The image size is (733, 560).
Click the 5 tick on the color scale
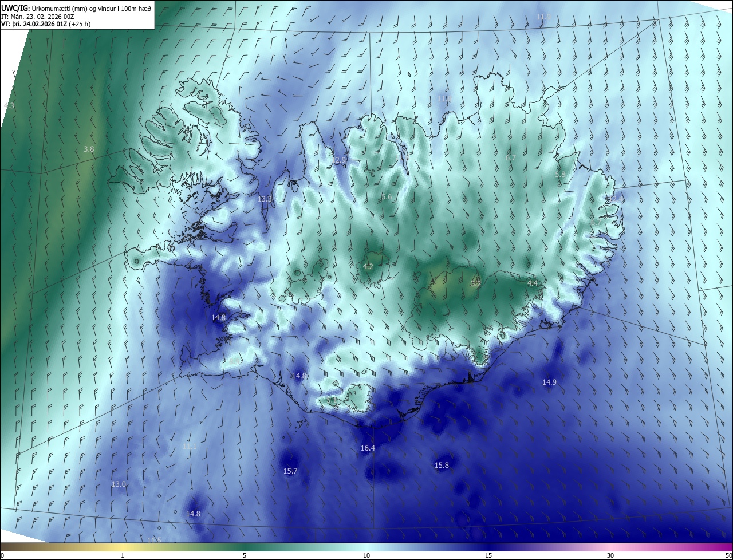(245, 555)
